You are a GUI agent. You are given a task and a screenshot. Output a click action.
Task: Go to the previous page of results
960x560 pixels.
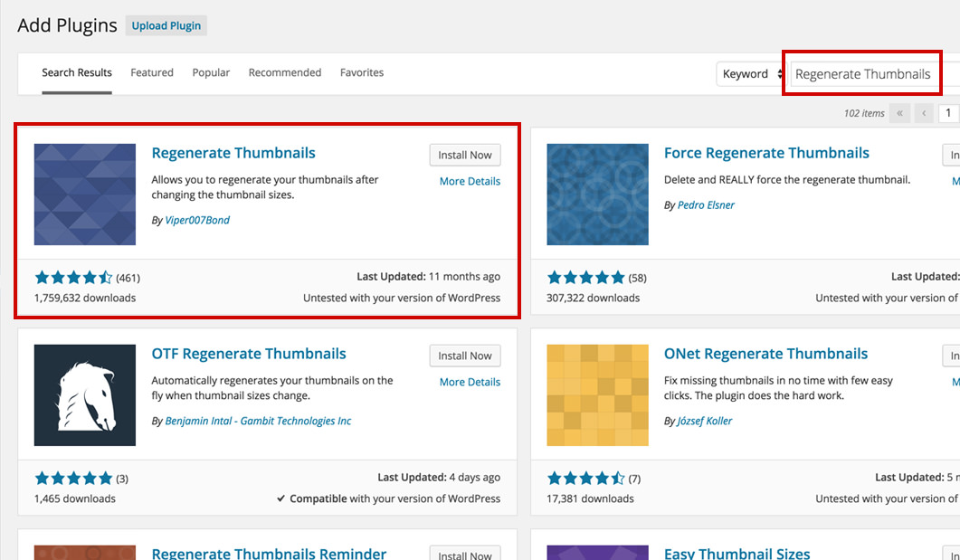pyautogui.click(x=924, y=113)
